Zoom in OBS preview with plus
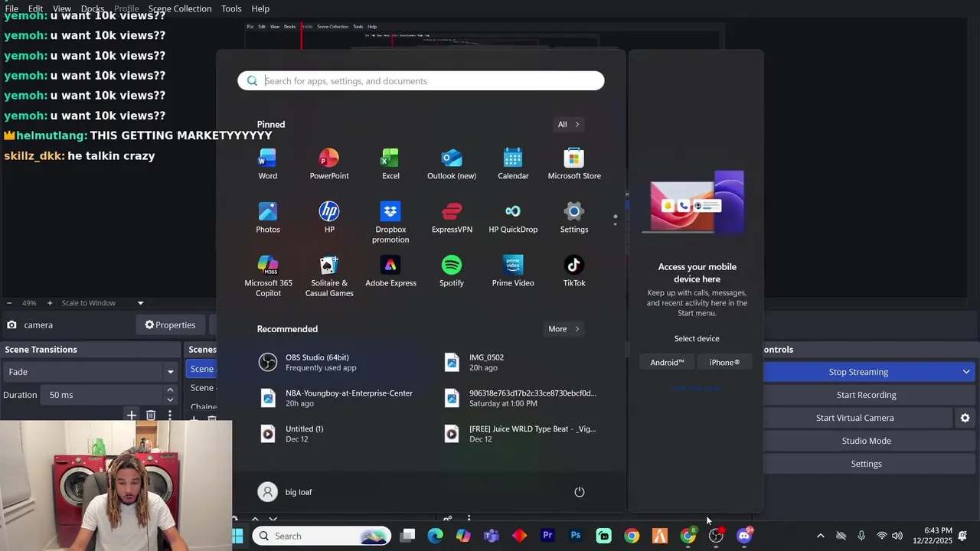Image resolution: width=980 pixels, height=551 pixels. tap(50, 303)
